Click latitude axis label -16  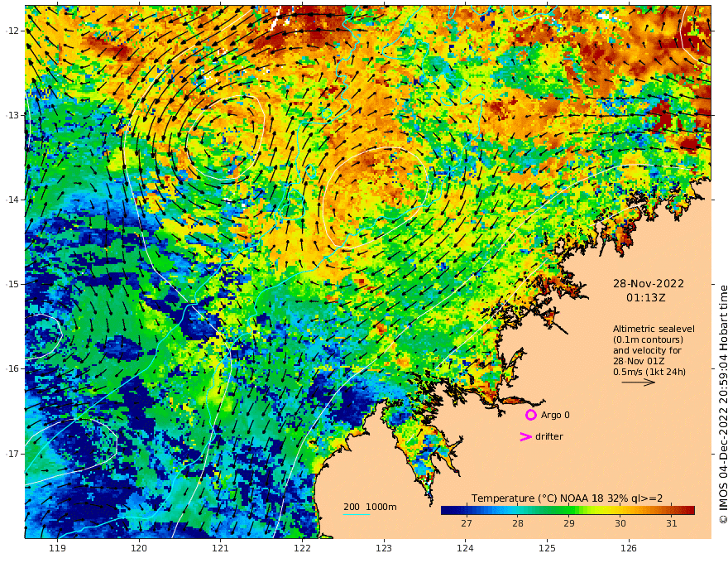[x=11, y=368]
